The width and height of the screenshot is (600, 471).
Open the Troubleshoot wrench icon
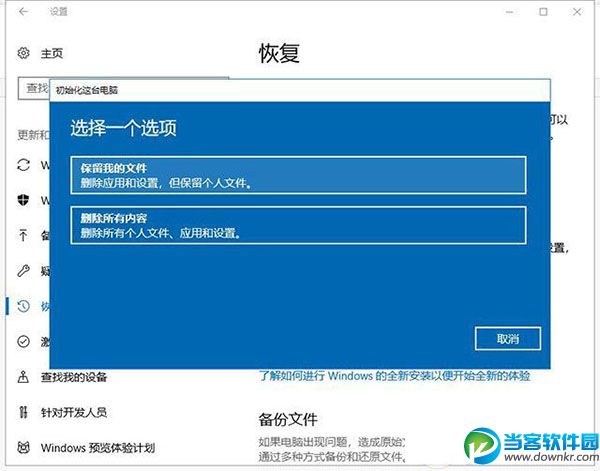[x=23, y=271]
